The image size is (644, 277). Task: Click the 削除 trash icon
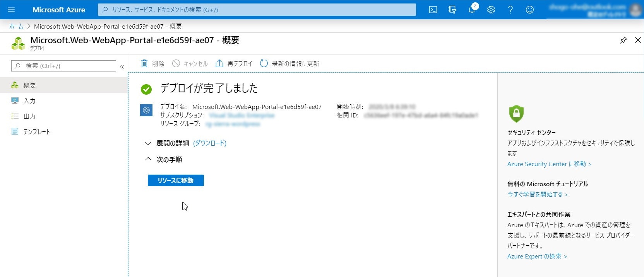(144, 63)
